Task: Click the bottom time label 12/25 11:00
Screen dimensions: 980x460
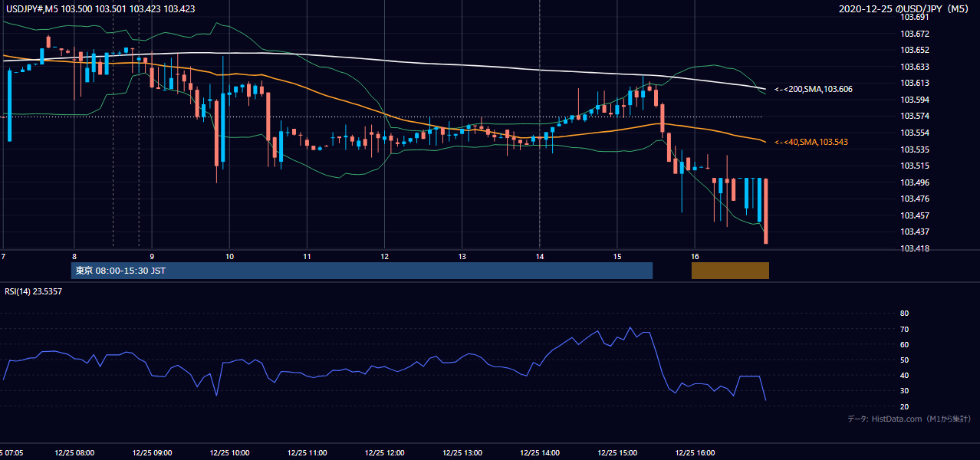Action: (306, 453)
